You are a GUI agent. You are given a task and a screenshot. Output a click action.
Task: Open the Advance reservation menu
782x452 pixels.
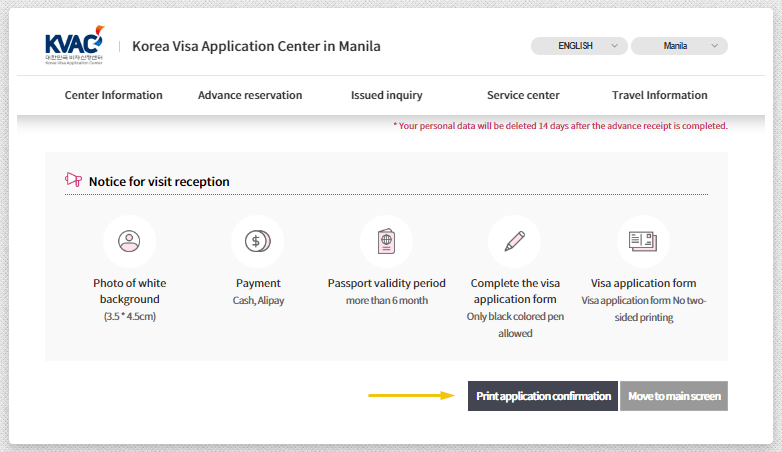tap(250, 95)
